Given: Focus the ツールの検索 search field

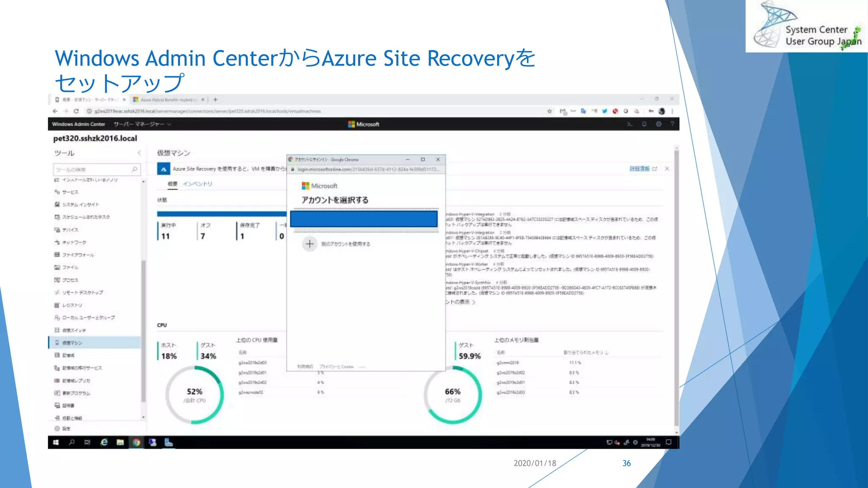Looking at the screenshot, I should coord(97,169).
